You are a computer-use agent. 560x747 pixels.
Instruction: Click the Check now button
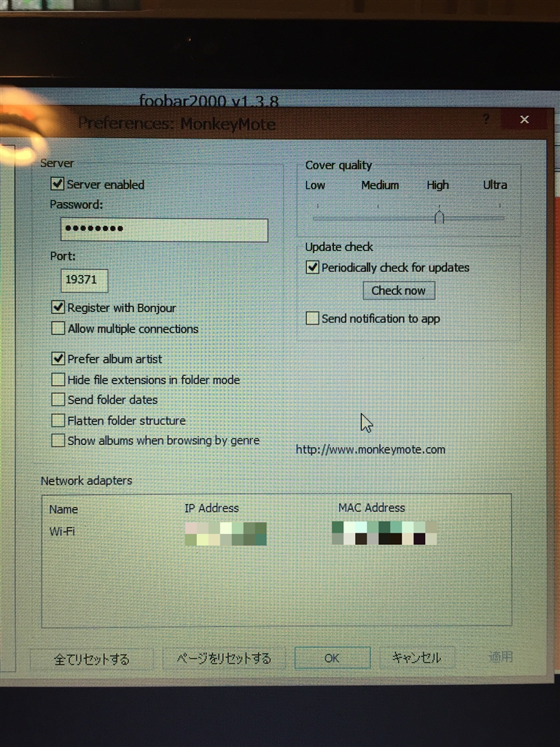coord(399,290)
